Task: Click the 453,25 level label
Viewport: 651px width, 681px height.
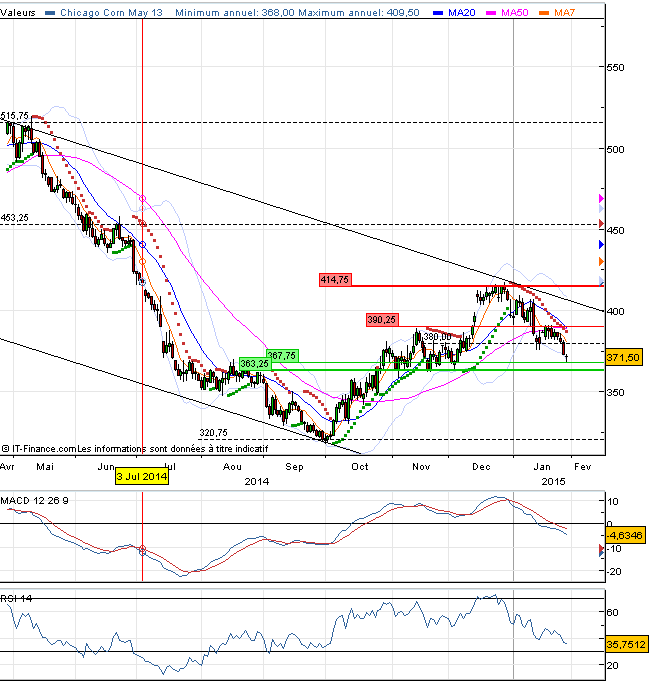Action: point(14,218)
